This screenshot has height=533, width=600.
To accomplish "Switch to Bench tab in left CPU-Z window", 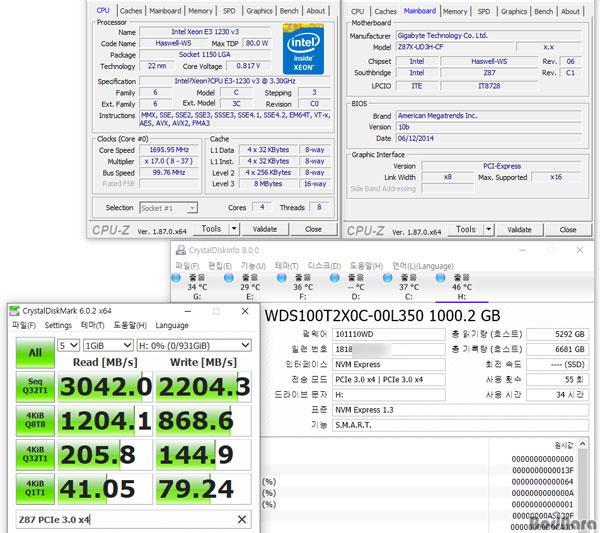I will click(289, 11).
